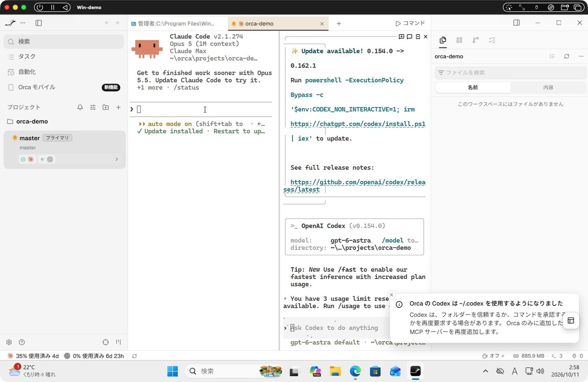Click the 新機能 badge
Image resolution: width=588 pixels, height=382 pixels.
pos(111,87)
